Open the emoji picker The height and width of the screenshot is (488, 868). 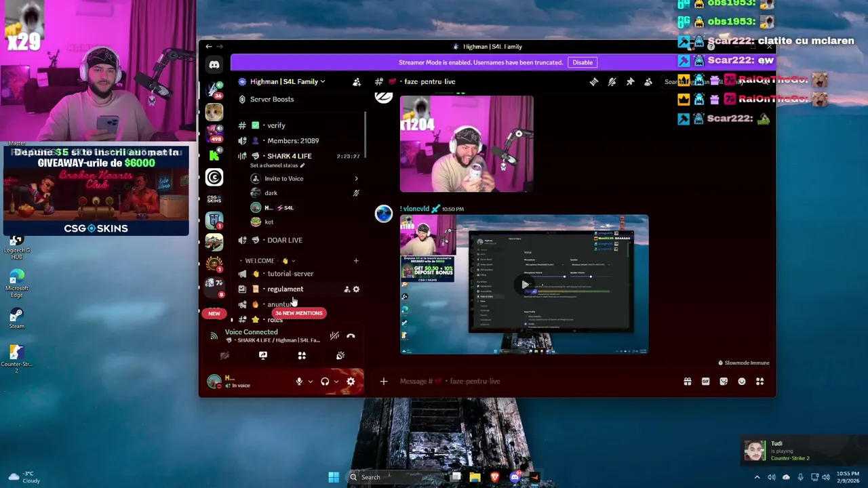742,382
